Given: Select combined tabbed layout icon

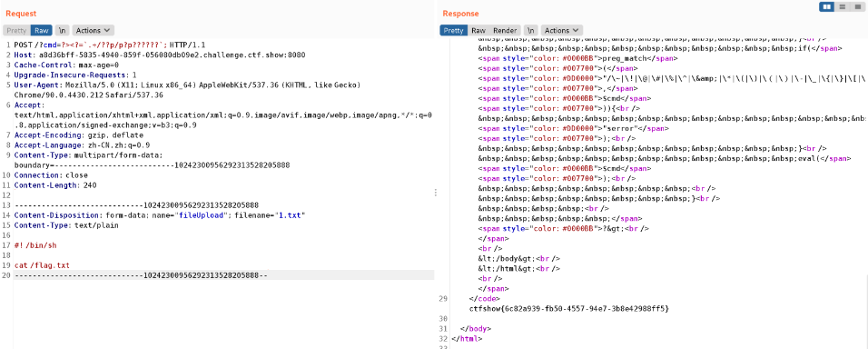Looking at the screenshot, I should [857, 6].
